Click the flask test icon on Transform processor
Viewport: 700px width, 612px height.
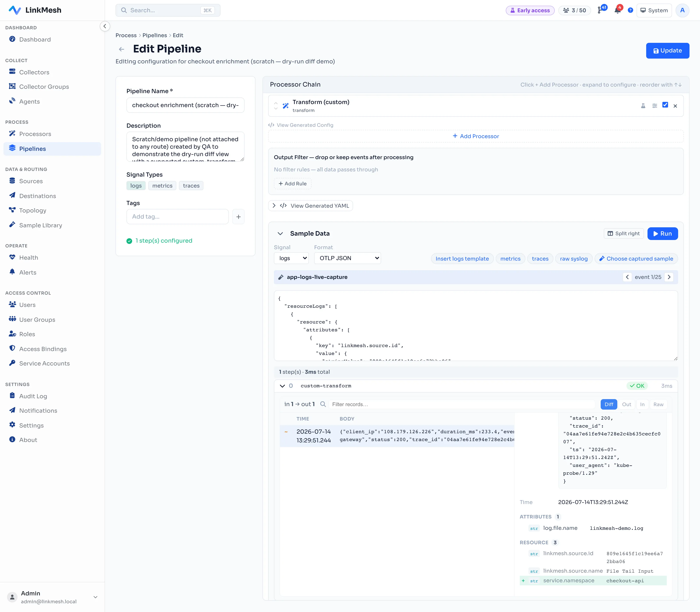pos(643,106)
